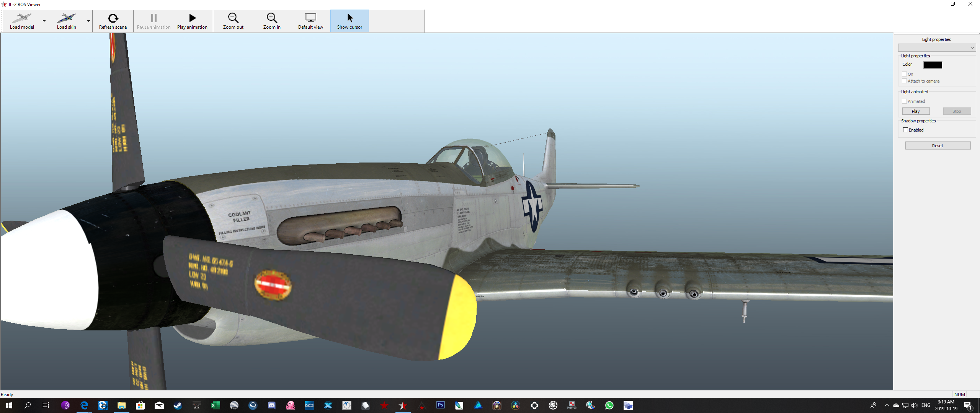
Task: Open Photoshop from the taskbar
Action: click(440, 405)
